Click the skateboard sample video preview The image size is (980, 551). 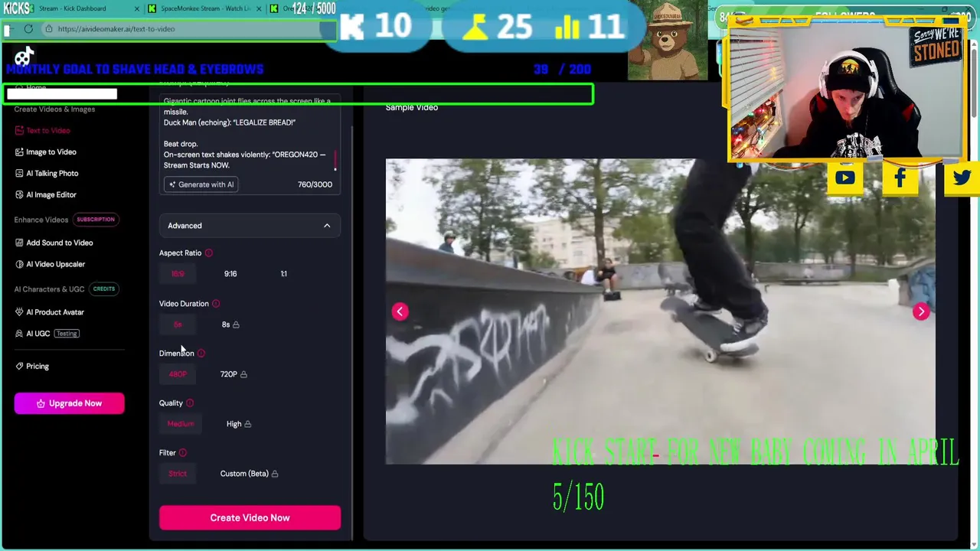(660, 311)
